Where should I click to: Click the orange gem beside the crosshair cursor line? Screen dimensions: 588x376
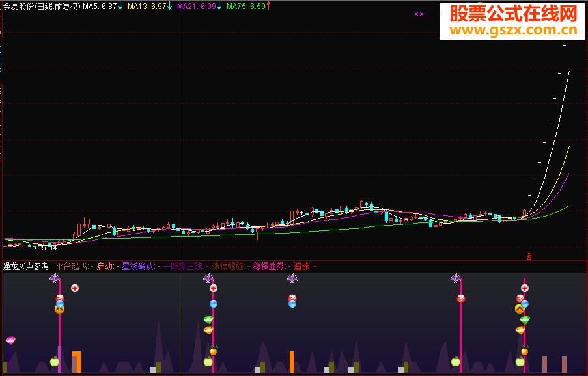point(208,330)
